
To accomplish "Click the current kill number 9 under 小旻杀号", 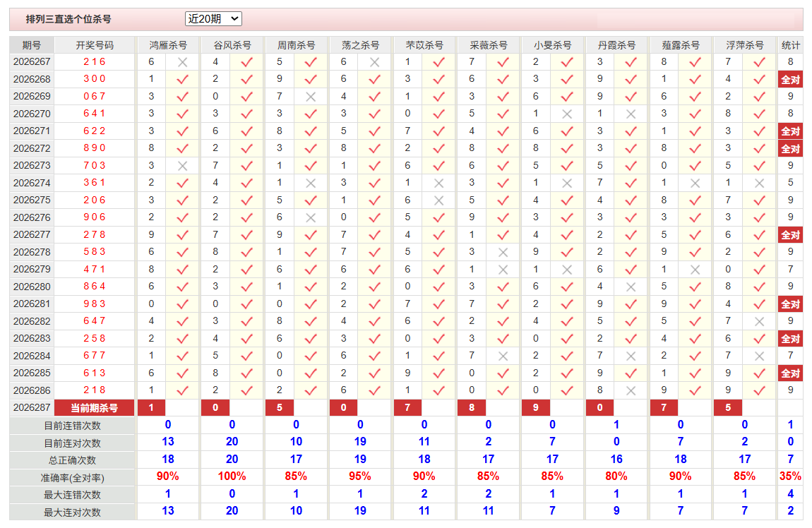I will pos(536,408).
